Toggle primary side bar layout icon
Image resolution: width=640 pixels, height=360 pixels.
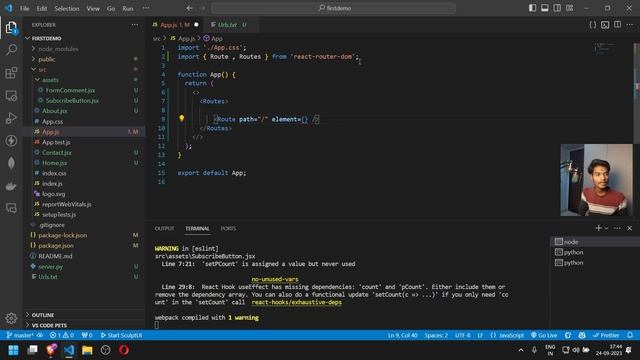(x=532, y=8)
